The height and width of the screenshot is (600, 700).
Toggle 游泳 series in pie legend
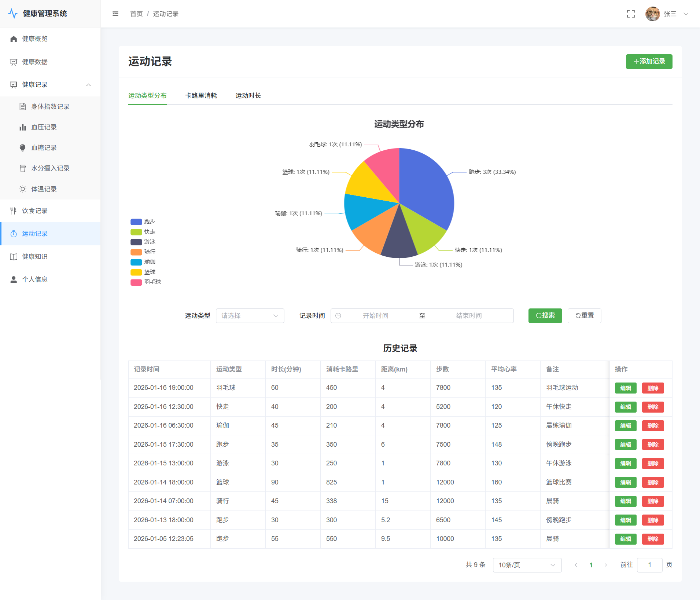click(x=143, y=242)
